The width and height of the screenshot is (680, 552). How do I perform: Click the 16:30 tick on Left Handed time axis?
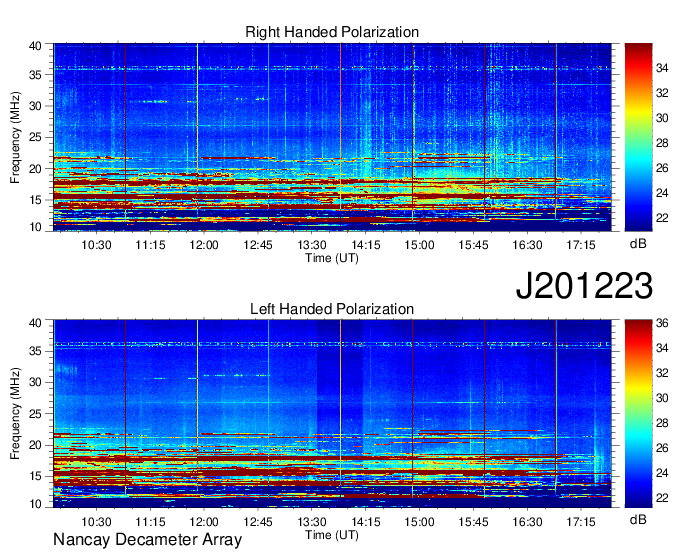[527, 522]
